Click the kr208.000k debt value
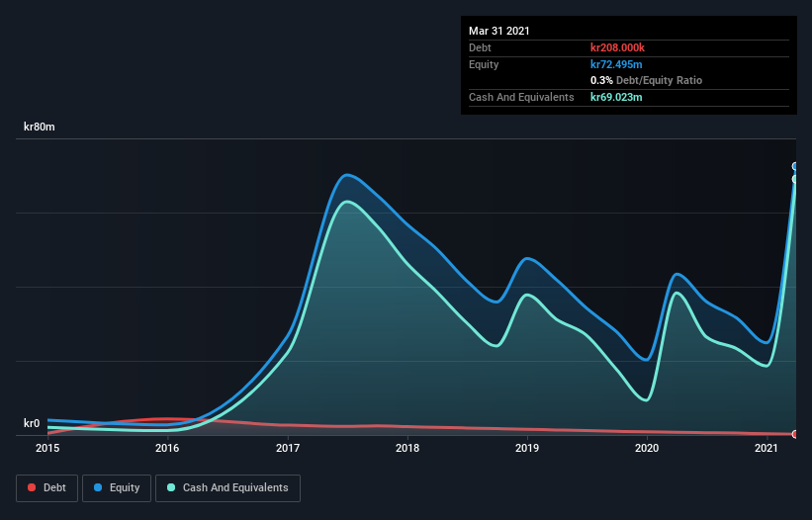 617,47
